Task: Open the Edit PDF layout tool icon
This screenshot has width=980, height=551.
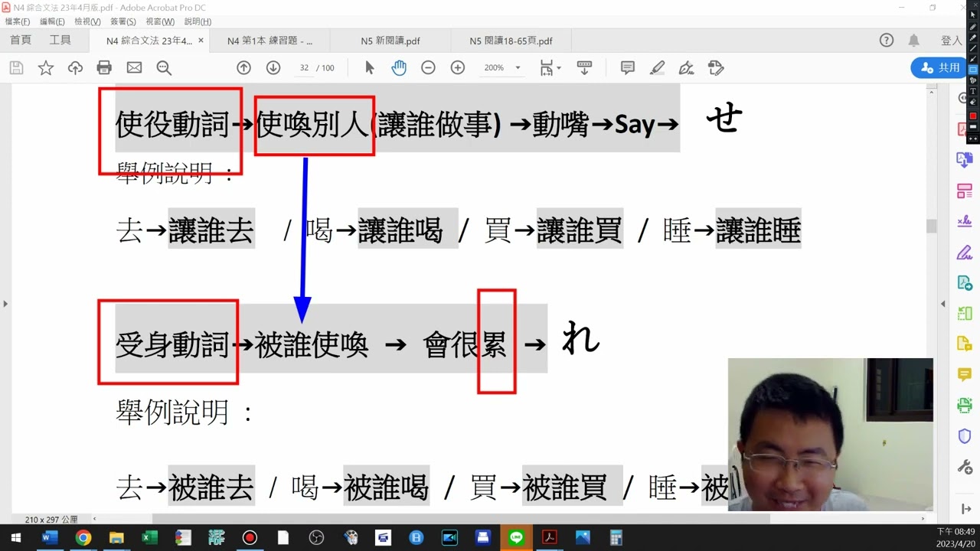Action: (965, 191)
